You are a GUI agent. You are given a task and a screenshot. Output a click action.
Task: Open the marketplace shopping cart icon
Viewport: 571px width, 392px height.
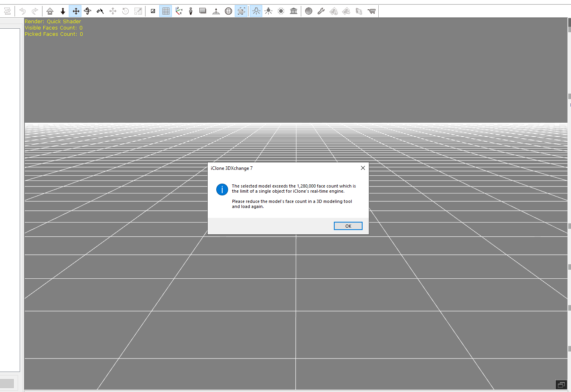[372, 11]
